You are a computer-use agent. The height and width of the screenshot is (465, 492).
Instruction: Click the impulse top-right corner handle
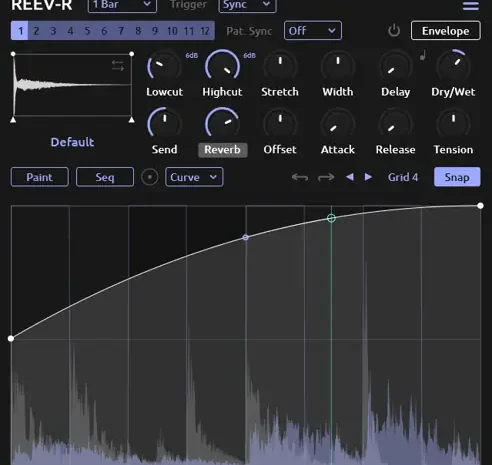click(x=132, y=54)
